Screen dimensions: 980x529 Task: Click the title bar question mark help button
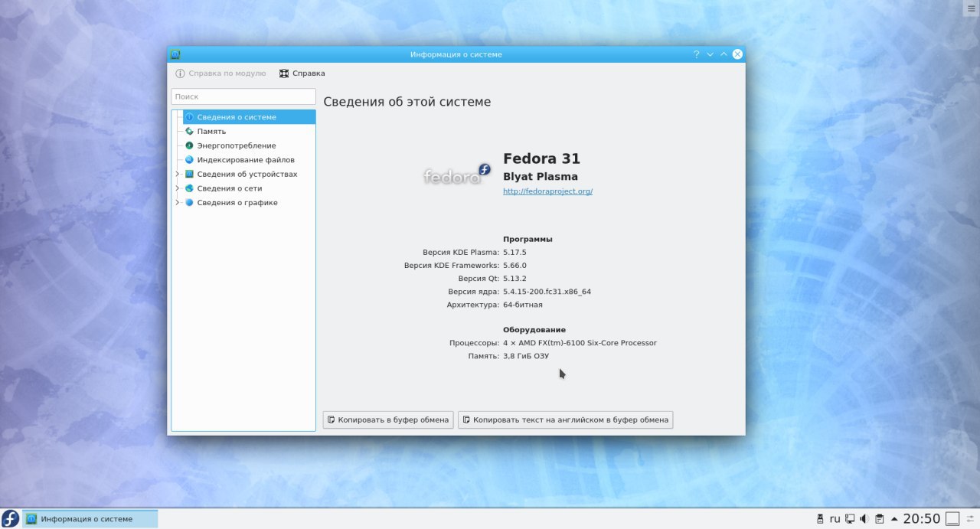(697, 54)
